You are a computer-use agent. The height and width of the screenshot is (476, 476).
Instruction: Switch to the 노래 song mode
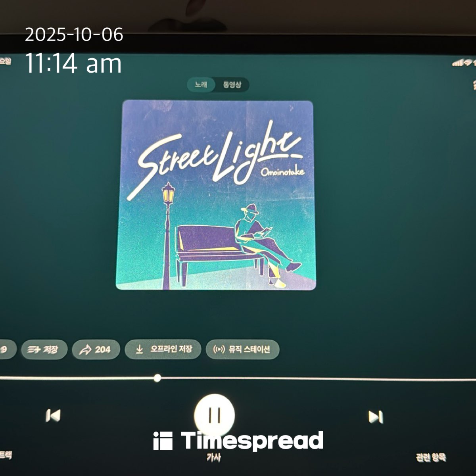pos(201,84)
